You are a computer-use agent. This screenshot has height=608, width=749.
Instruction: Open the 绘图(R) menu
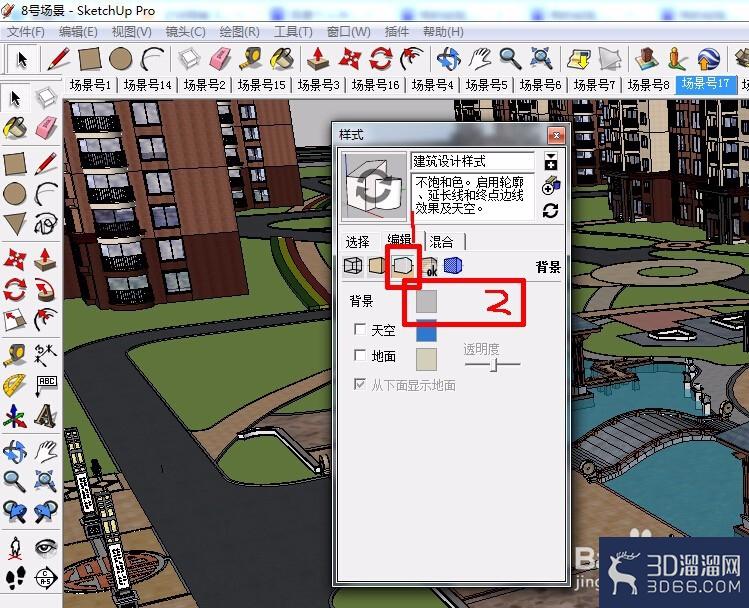click(x=239, y=32)
